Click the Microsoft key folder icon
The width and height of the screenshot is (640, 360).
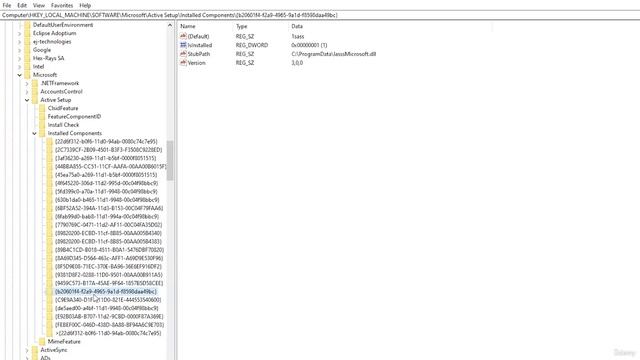pos(27,75)
